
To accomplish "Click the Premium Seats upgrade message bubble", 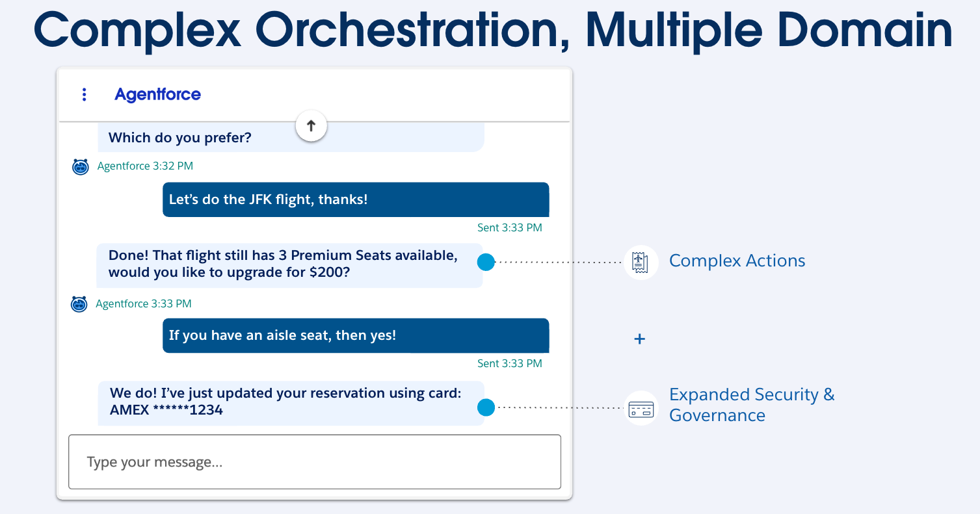I will pyautogui.click(x=289, y=263).
